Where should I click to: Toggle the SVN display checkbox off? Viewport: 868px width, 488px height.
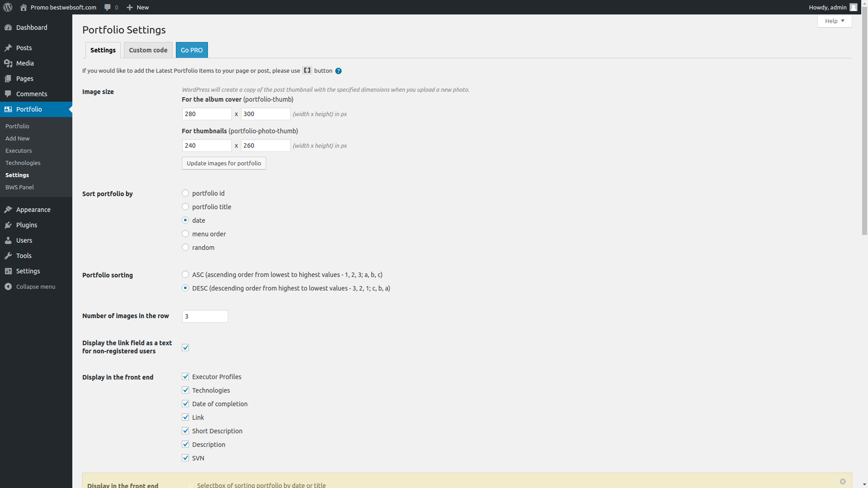coord(185,458)
